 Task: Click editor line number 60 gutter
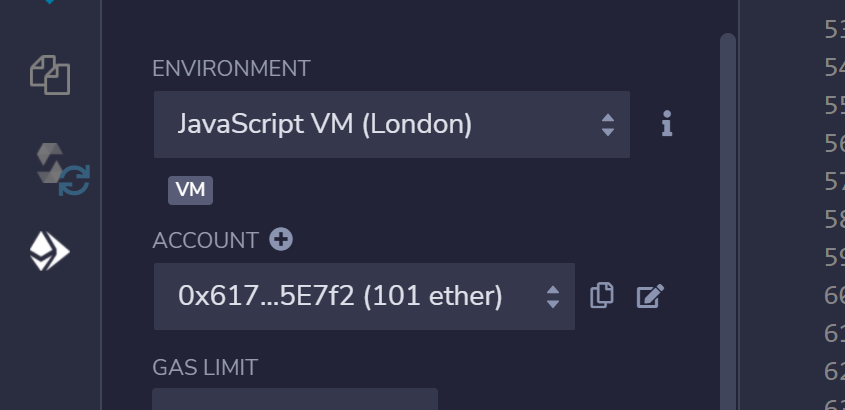pyautogui.click(x=834, y=295)
